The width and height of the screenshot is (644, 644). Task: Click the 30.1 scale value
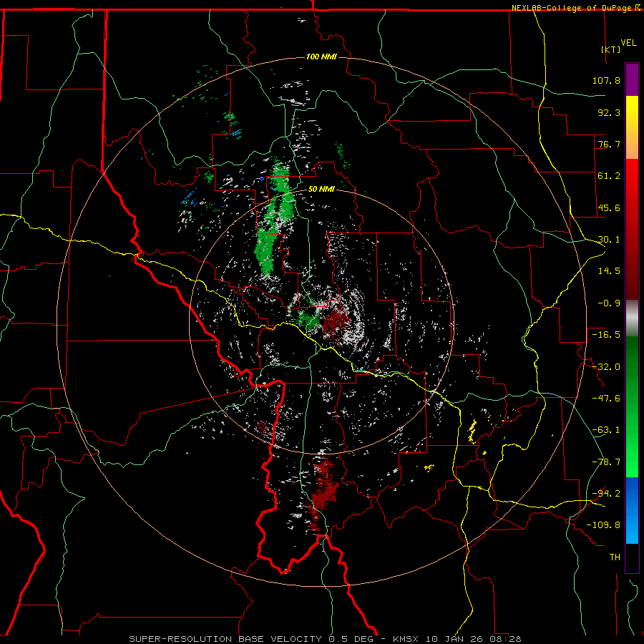609,240
